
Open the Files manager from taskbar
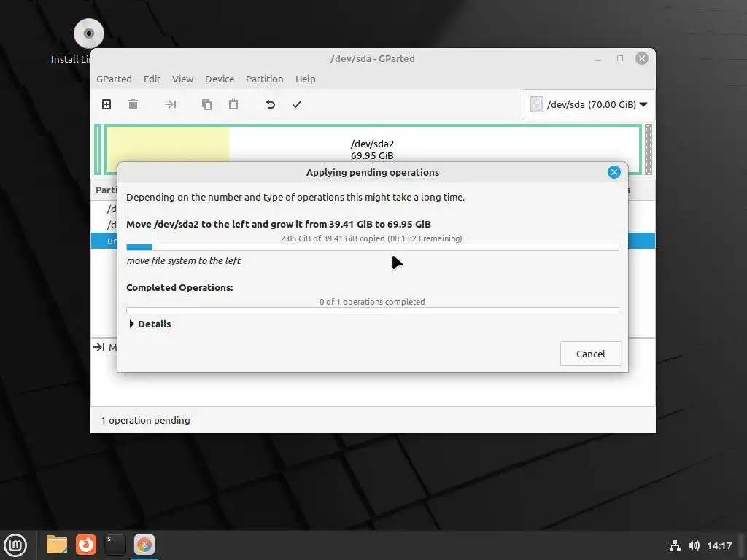coord(57,545)
